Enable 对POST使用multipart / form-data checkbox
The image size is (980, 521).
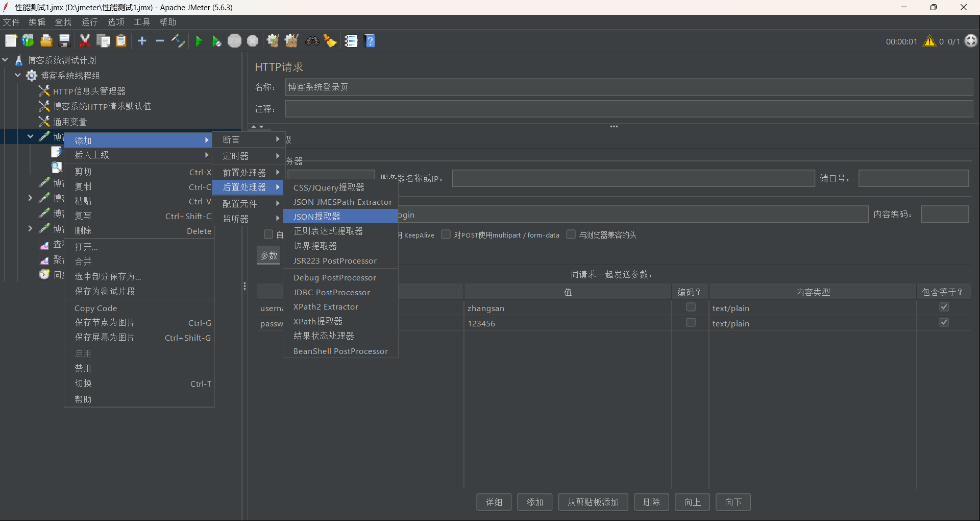(x=446, y=234)
